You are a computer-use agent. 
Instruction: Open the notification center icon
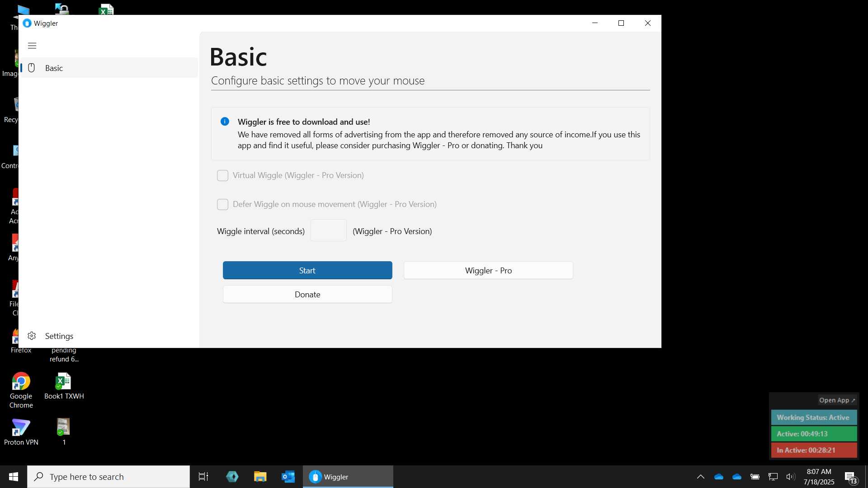pyautogui.click(x=851, y=477)
